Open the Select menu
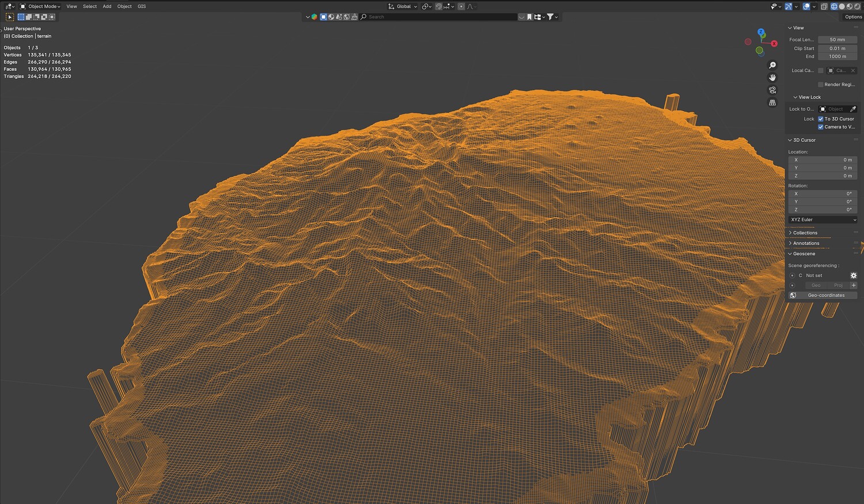 (x=90, y=6)
